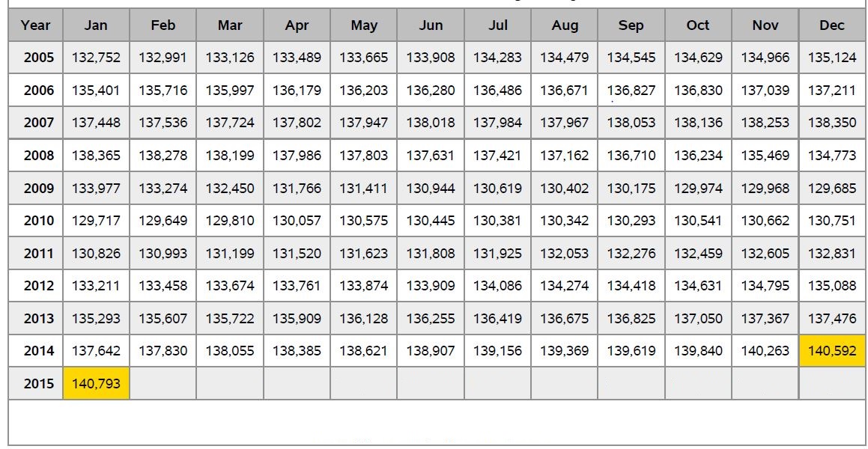
Task: Click the Jun column header
Action: (431, 25)
